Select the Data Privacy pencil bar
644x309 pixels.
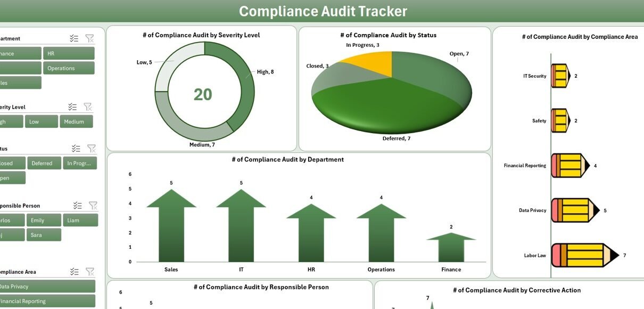pyautogui.click(x=576, y=210)
